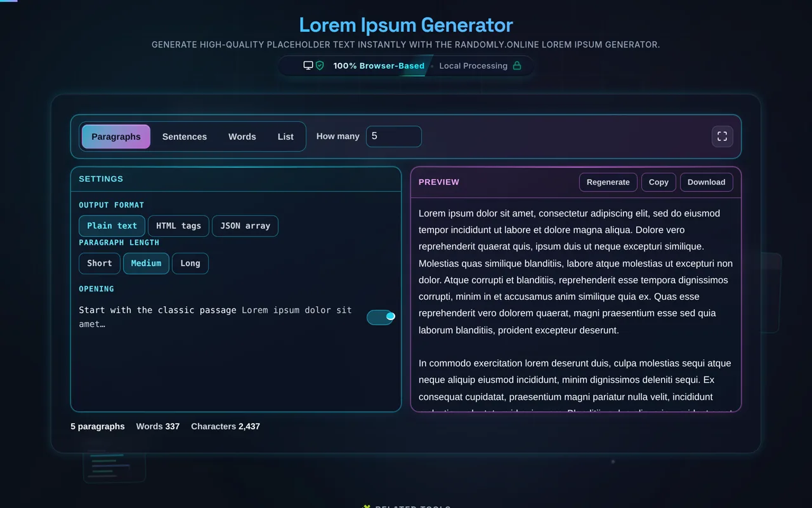Select Medium paragraph length
The height and width of the screenshot is (508, 812).
[146, 263]
